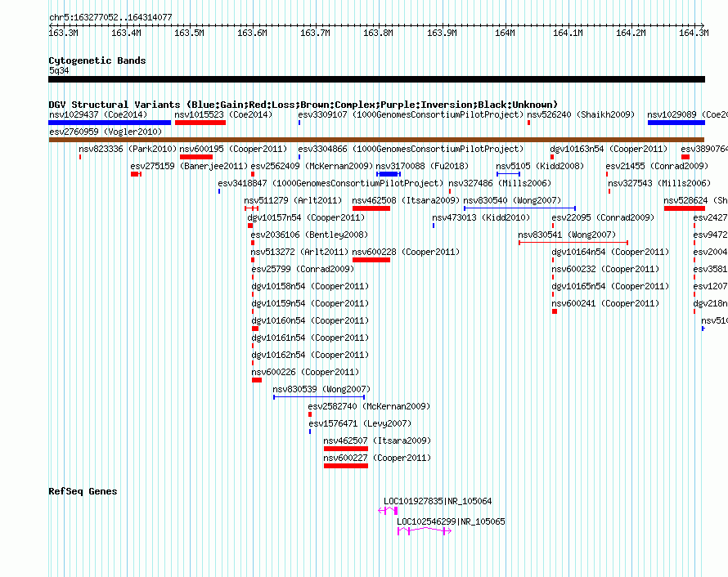The height and width of the screenshot is (577, 728).
Task: Open dgv10162n54 (Cooper2011) label
Action: pos(310,355)
